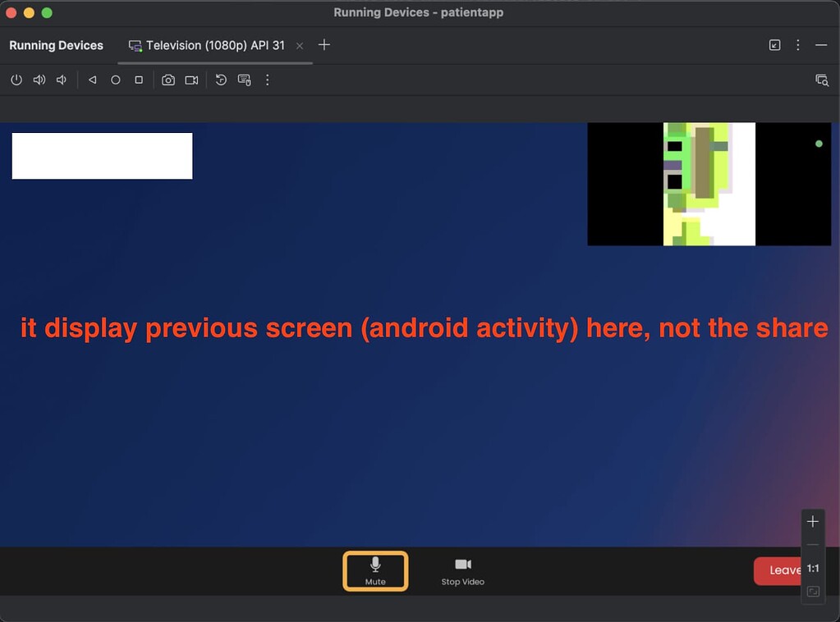The image size is (840, 622).
Task: Open the device screen sharing selector
Action: (822, 80)
